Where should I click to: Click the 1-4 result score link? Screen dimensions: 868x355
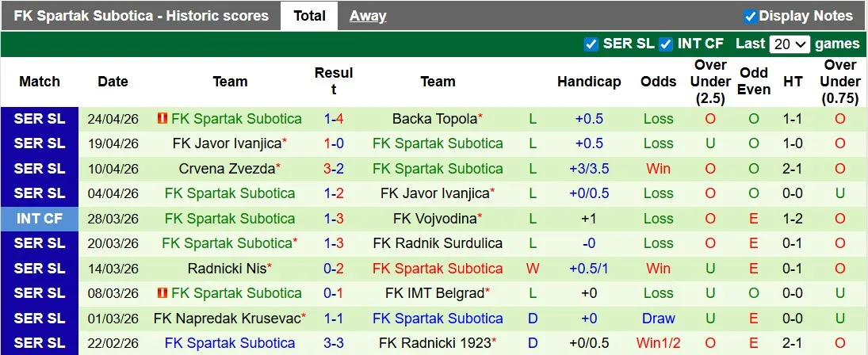(x=333, y=119)
